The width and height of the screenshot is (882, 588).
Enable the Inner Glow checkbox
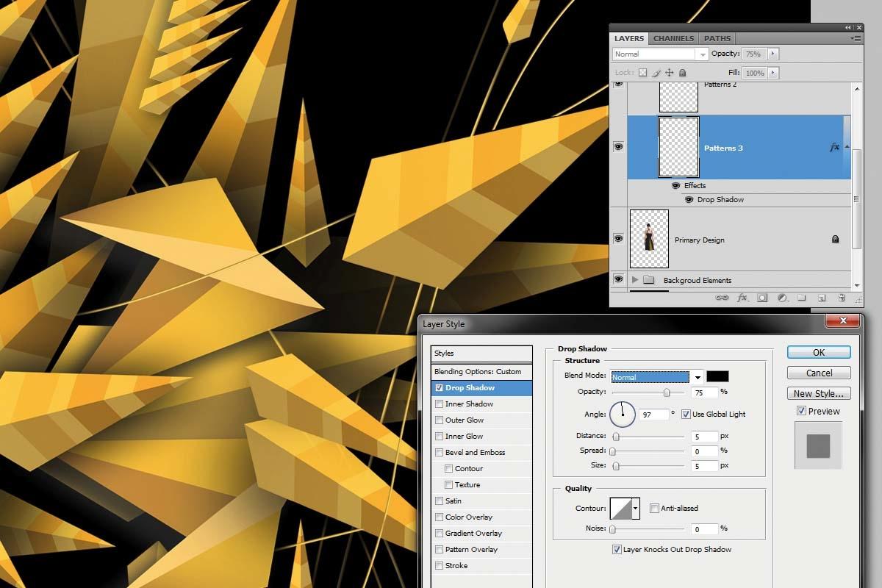(x=439, y=437)
